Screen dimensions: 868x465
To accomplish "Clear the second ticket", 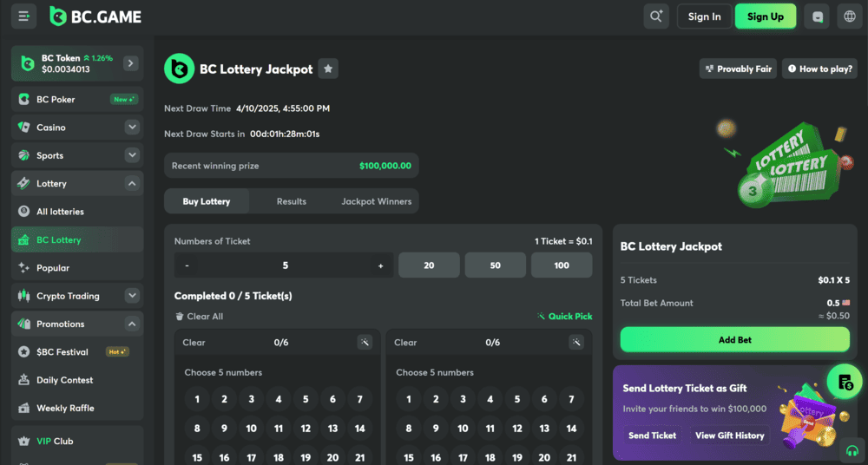I will 405,342.
